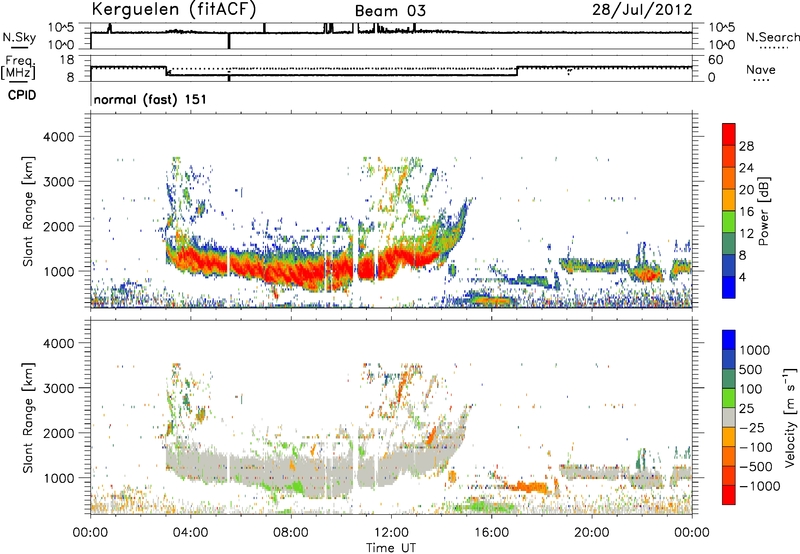Click the light green velocity colorbar segment
Screen dimensions: 800x554
(x=729, y=398)
